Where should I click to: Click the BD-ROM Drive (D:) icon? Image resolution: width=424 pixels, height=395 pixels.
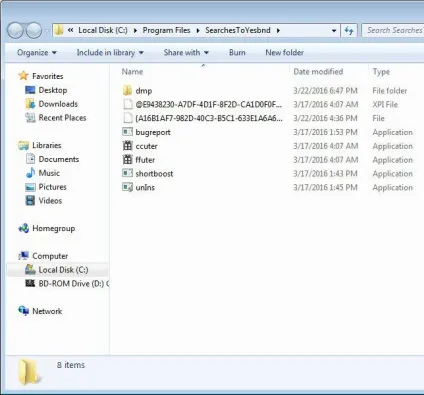click(30, 283)
